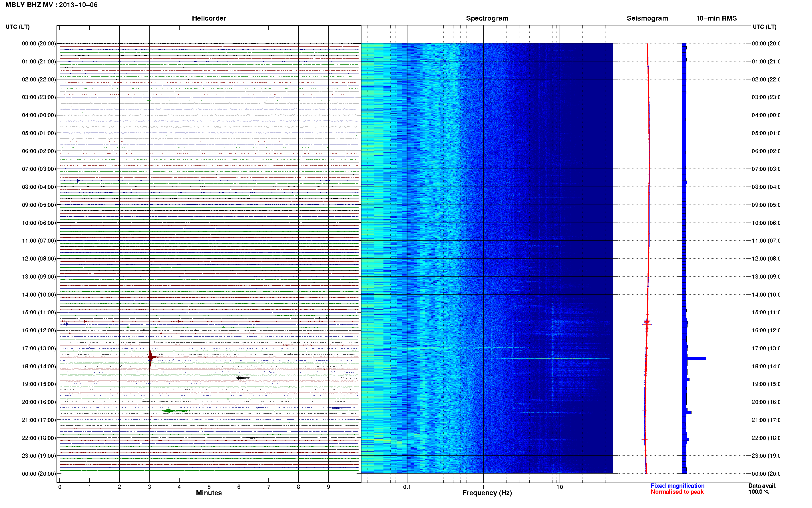Click the Frequency (Hz) axis label
This screenshot has height=508, width=812.
[487, 493]
